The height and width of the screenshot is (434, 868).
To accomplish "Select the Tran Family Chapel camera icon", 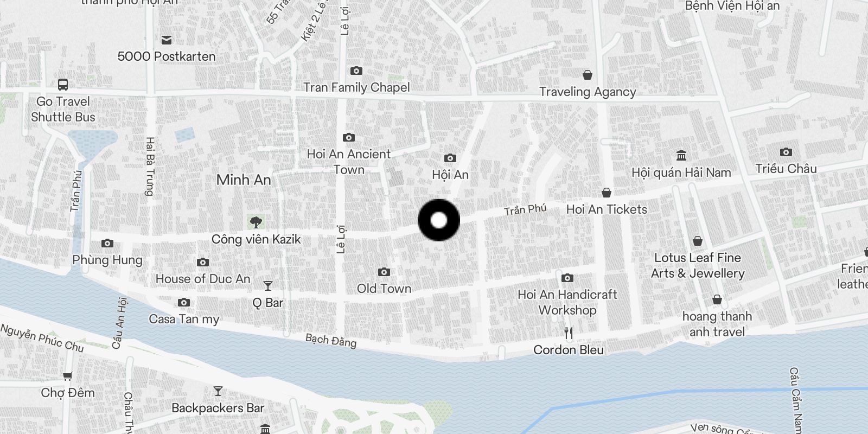I will 356,71.
